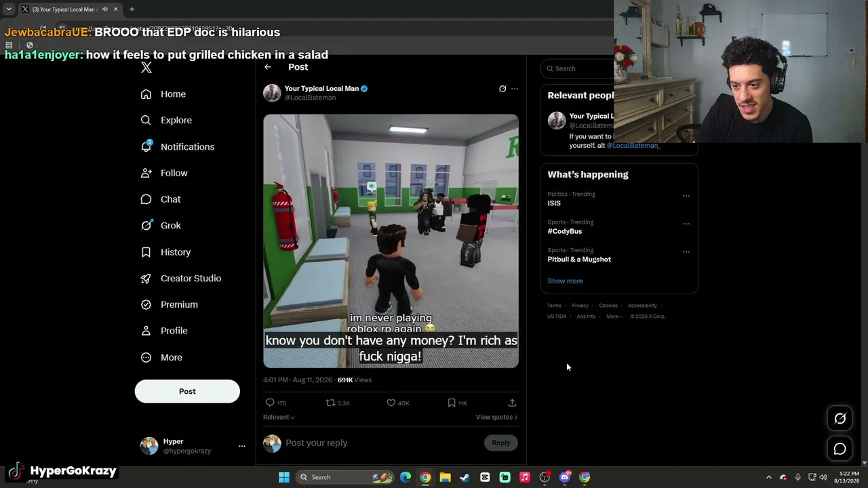Open the ISIS trending topic

554,203
